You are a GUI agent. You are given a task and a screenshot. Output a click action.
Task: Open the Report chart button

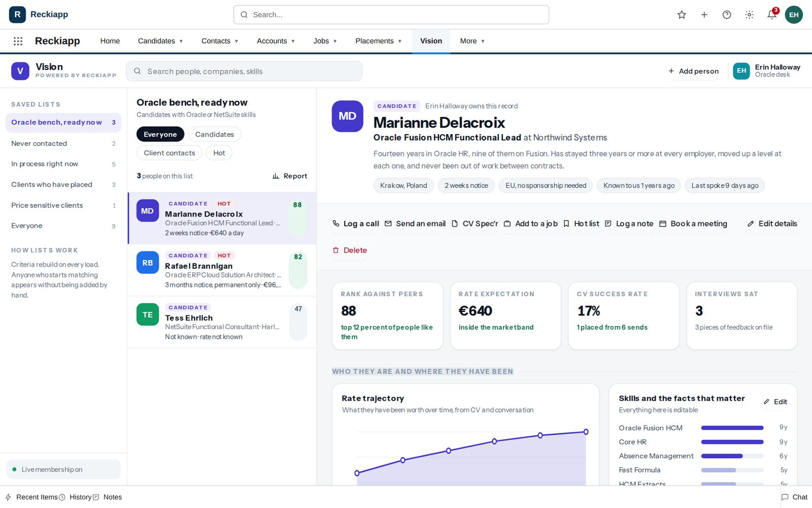(290, 176)
